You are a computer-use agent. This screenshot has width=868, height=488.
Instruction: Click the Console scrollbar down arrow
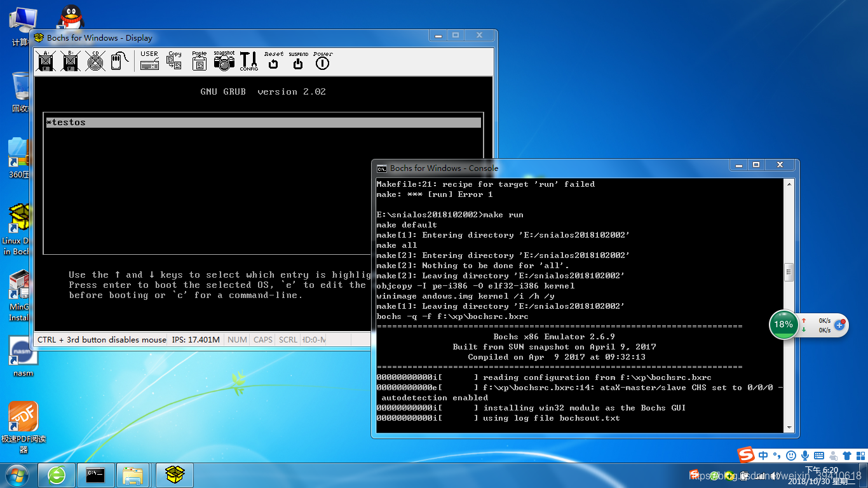(x=789, y=428)
